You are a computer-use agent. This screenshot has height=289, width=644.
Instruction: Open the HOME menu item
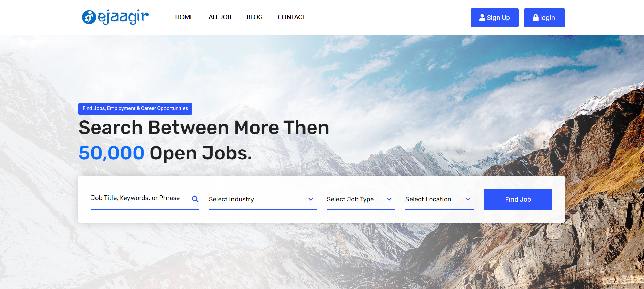[184, 17]
